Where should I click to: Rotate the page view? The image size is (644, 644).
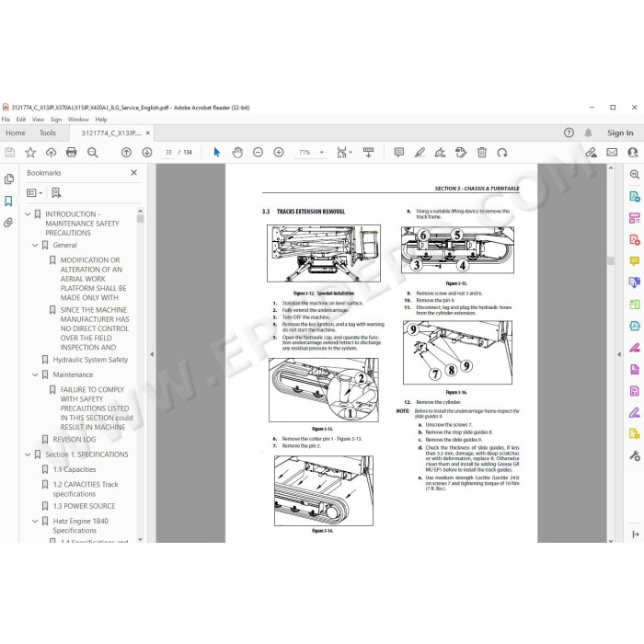(x=502, y=153)
